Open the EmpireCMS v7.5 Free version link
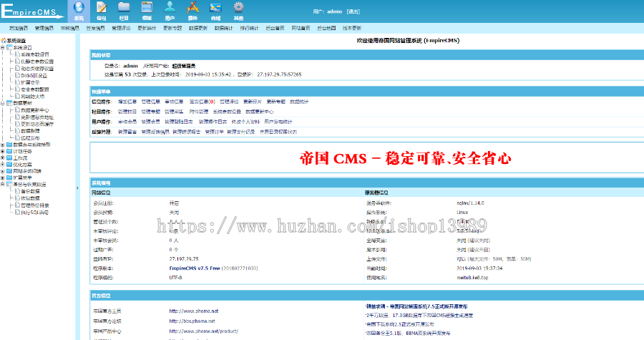Screen dimensions: 644x340 point(195,268)
